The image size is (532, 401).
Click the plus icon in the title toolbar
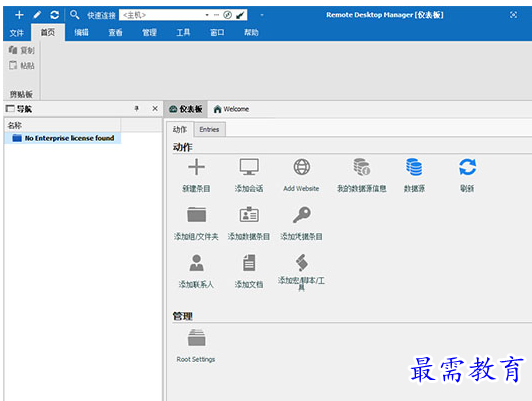click(19, 15)
